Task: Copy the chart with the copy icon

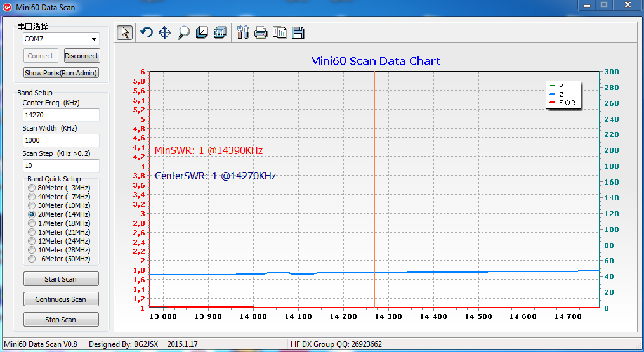Action: (280, 32)
